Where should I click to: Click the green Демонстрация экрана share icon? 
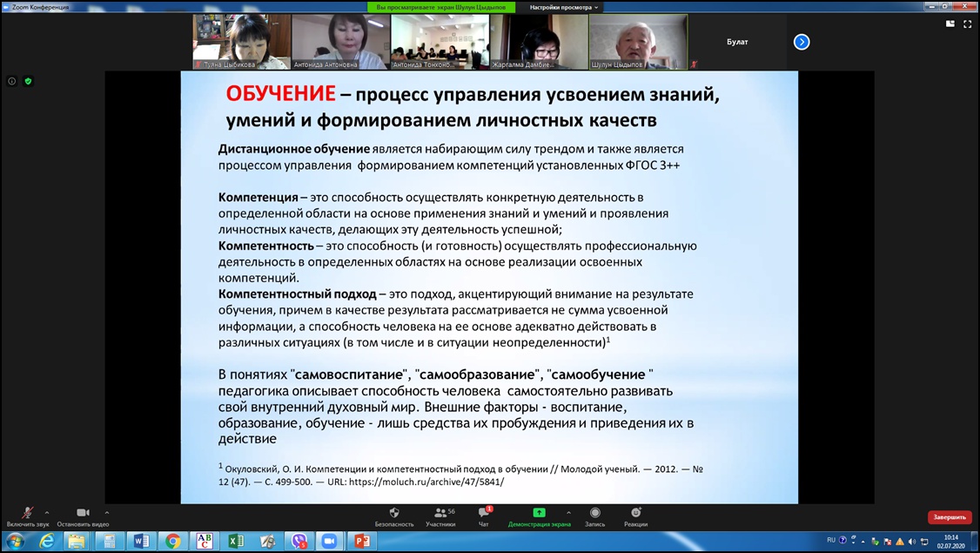[539, 513]
